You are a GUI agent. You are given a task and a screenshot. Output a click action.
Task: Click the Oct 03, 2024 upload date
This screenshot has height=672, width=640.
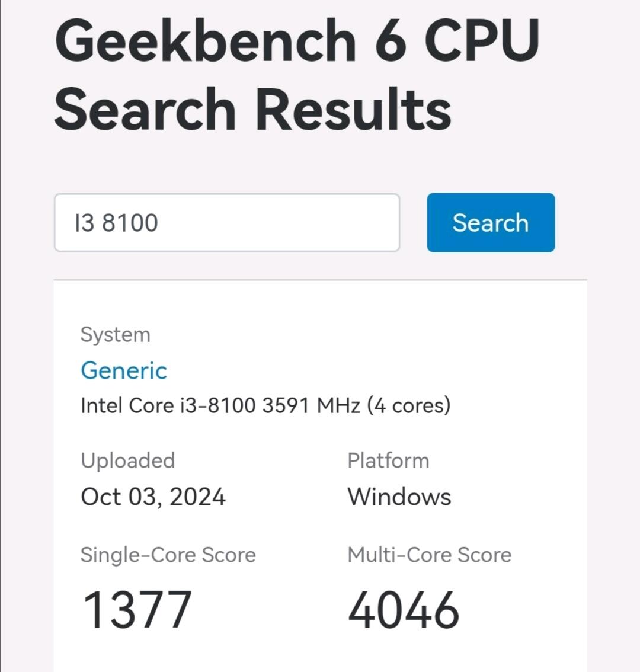pos(153,497)
